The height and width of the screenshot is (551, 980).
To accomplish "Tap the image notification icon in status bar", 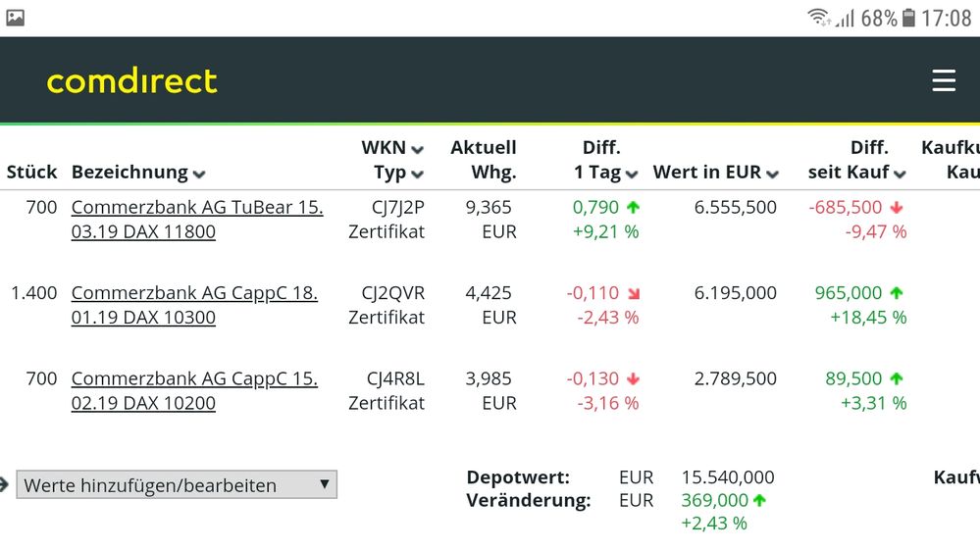I will 15,17.
